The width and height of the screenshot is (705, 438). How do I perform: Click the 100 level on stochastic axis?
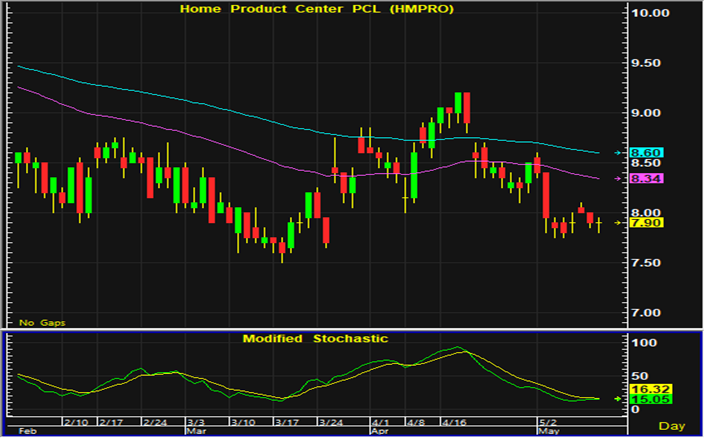pyautogui.click(x=644, y=343)
